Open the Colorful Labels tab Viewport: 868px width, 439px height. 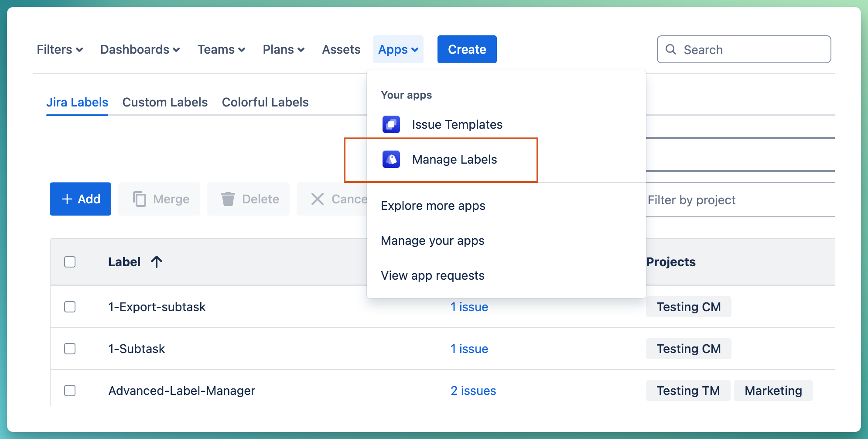click(265, 102)
